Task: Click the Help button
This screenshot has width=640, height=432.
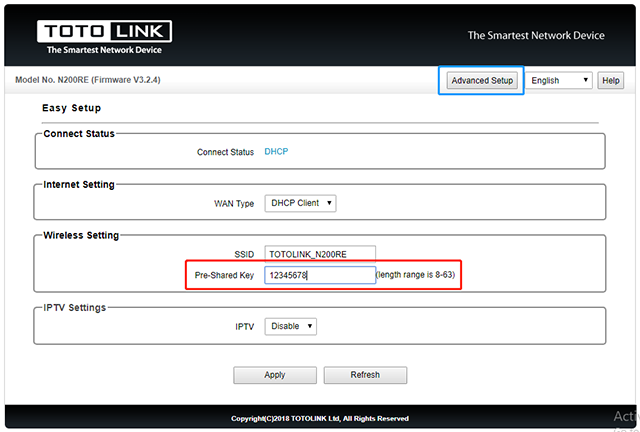Action: point(611,80)
